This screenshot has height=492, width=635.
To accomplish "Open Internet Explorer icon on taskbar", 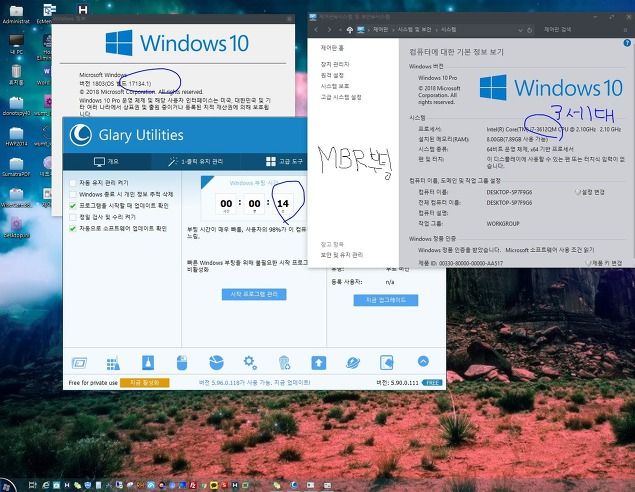I will point(45,485).
